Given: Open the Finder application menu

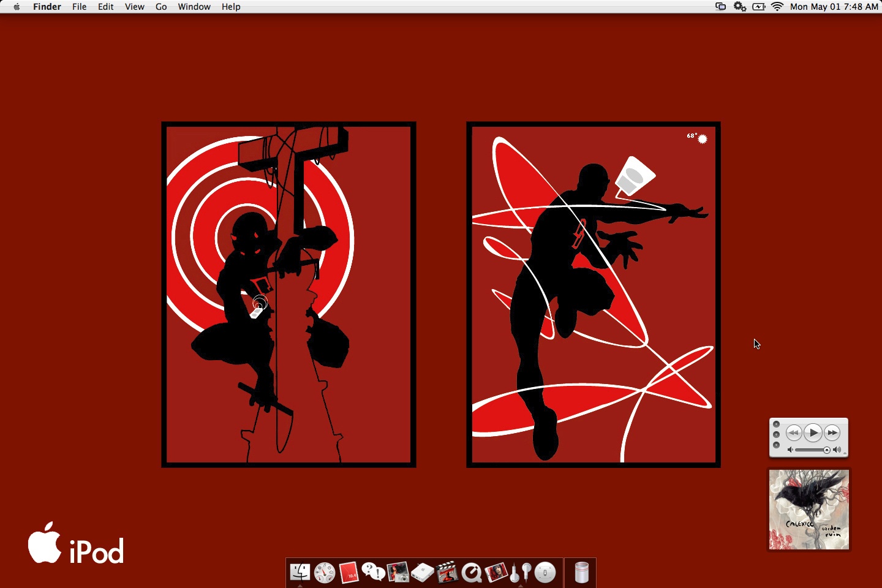Looking at the screenshot, I should point(47,7).
